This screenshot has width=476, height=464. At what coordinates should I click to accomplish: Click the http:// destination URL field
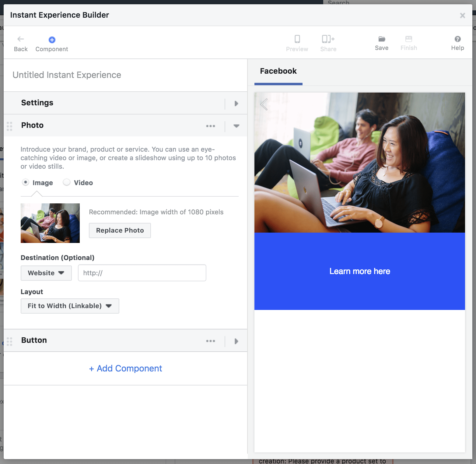click(x=142, y=273)
